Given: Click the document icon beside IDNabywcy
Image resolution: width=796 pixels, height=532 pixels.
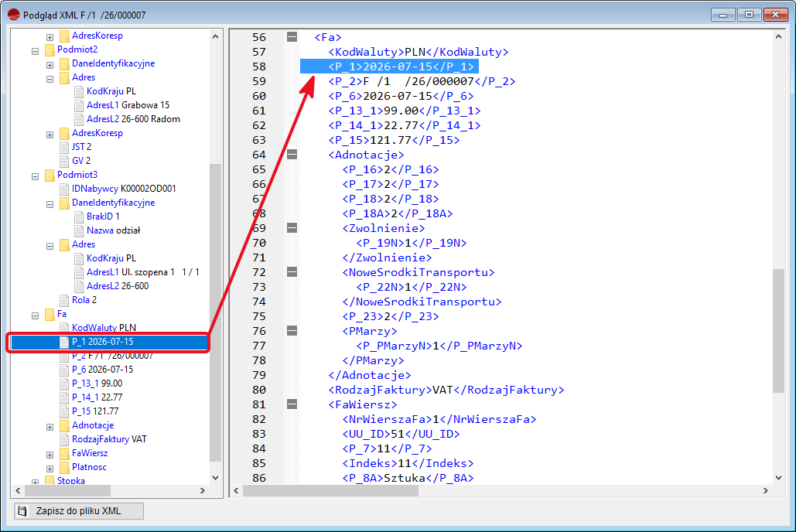Looking at the screenshot, I should 64,189.
